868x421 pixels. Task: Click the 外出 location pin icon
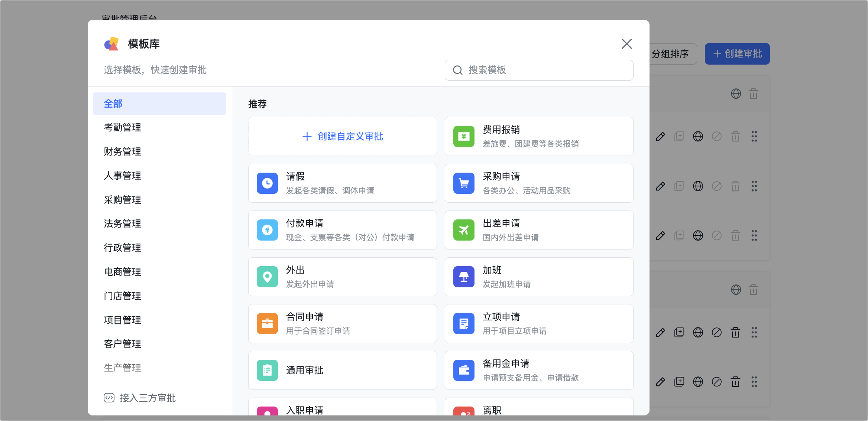point(267,277)
